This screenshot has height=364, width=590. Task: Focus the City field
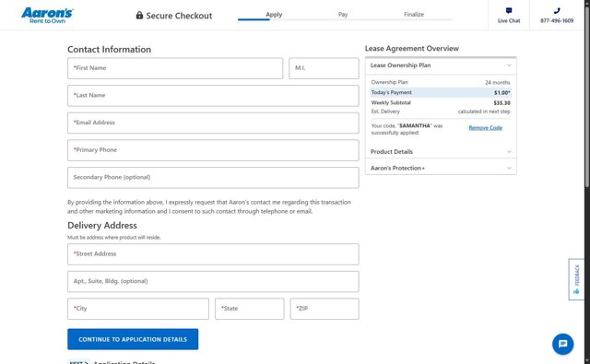(138, 309)
